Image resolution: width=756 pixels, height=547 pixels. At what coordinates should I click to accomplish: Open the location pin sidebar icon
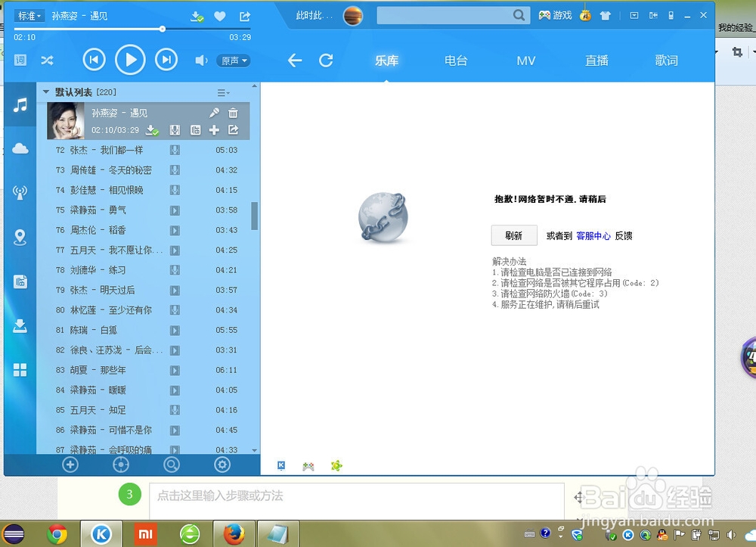tap(20, 238)
